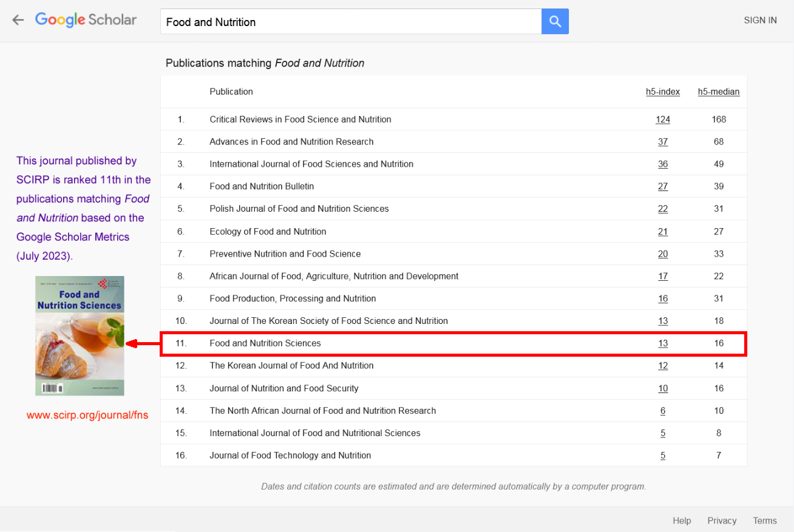Open h5-index 13 for Food and Nutrition Sciences

coord(662,343)
